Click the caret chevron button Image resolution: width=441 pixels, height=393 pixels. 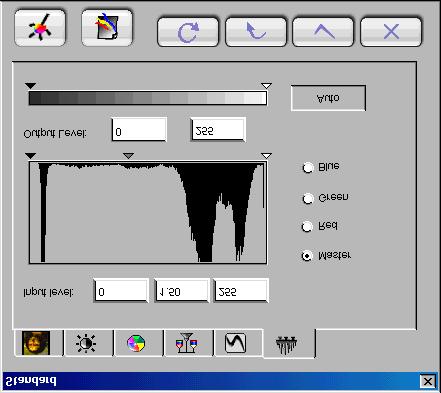323,32
